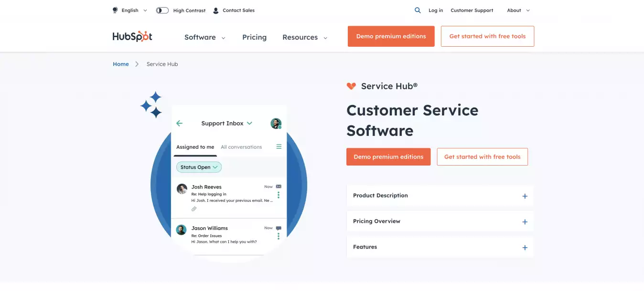Click Home breadcrumb link
This screenshot has width=644, height=291.
click(x=121, y=64)
